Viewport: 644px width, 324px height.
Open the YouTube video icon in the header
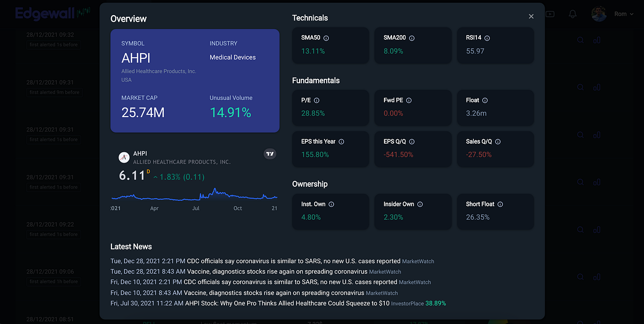coord(550,14)
